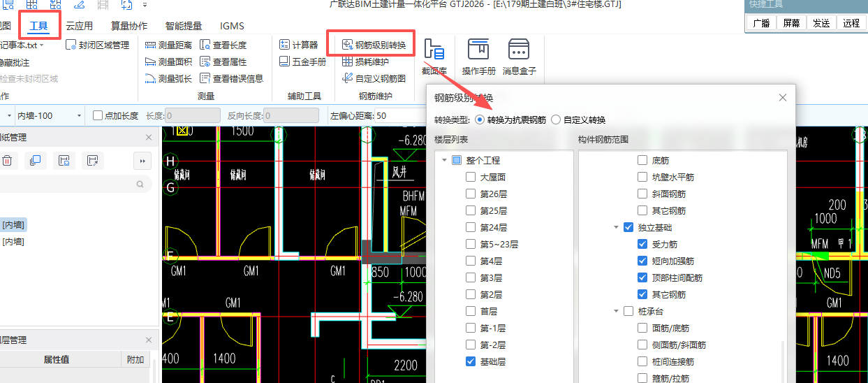The height and width of the screenshot is (383, 868).
Task: Toggle the 点加长度 checkbox
Action: (98, 115)
